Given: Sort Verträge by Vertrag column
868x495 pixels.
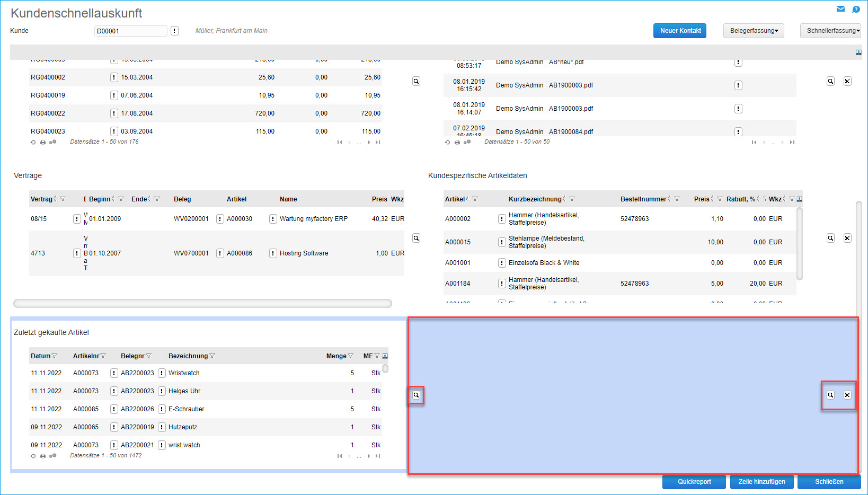Looking at the screenshot, I should [56, 199].
